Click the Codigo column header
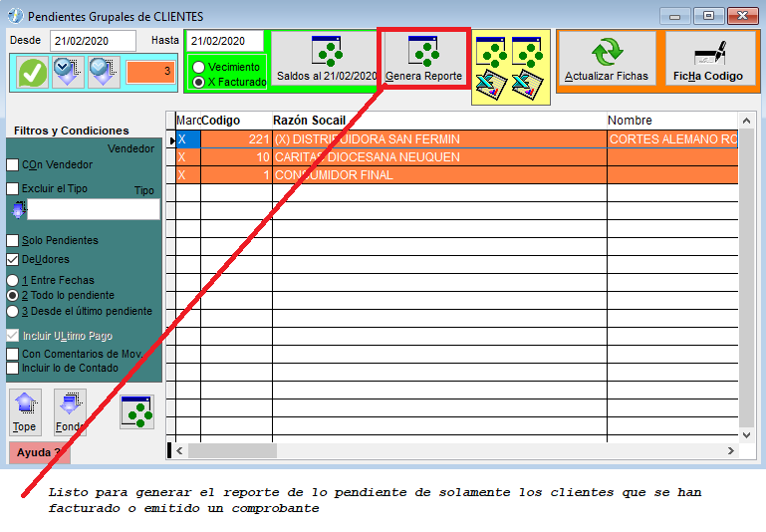Screen dimensions: 766x532 [236, 121]
